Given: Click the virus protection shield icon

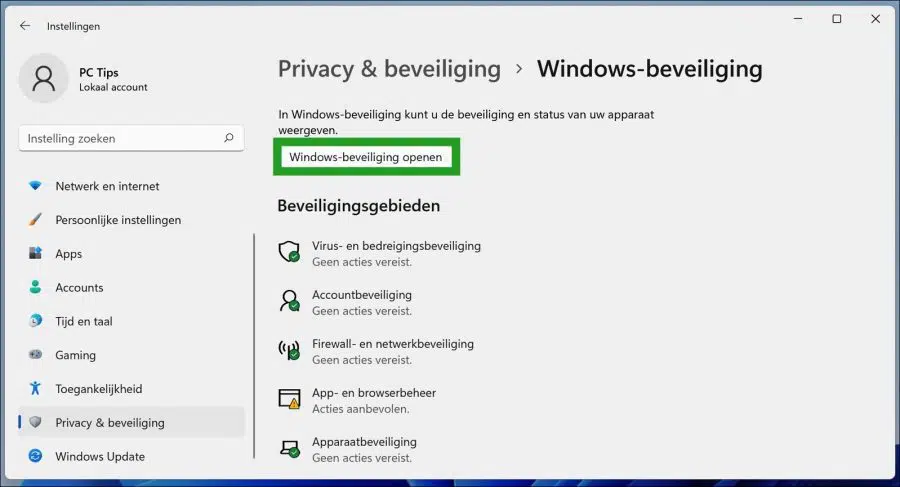Looking at the screenshot, I should [289, 252].
